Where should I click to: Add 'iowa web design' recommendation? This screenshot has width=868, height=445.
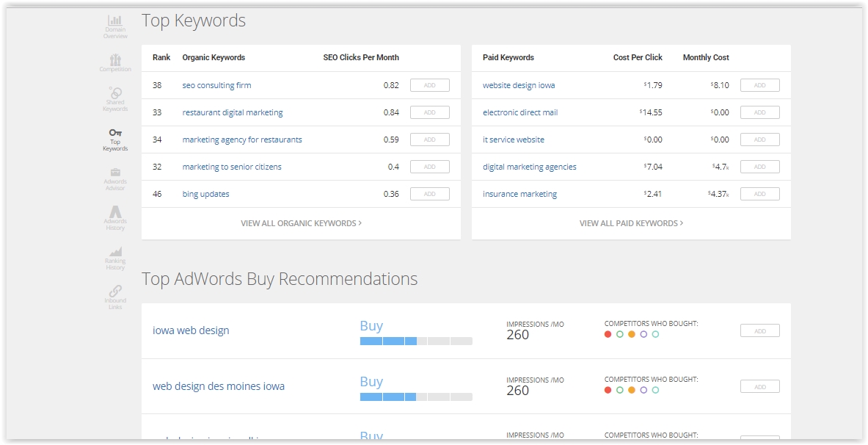tap(760, 331)
